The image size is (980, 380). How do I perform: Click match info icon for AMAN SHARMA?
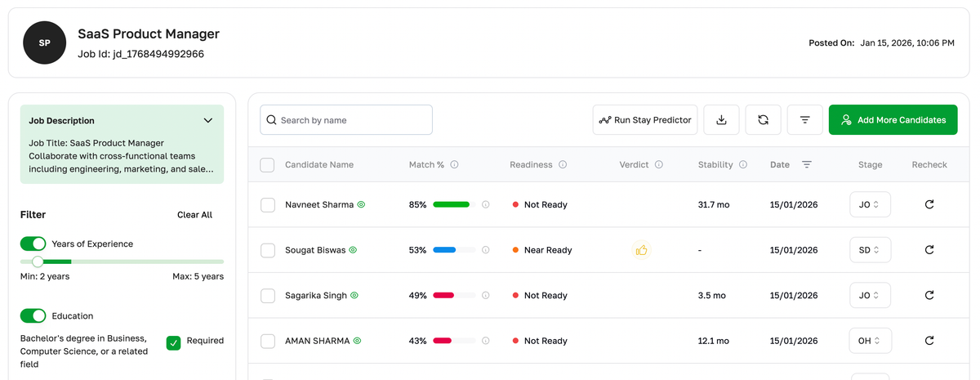pyautogui.click(x=486, y=341)
